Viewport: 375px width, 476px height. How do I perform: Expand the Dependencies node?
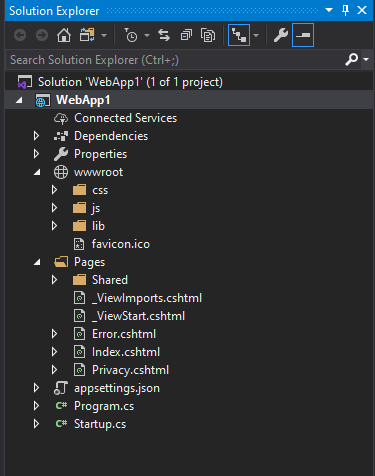pyautogui.click(x=36, y=136)
